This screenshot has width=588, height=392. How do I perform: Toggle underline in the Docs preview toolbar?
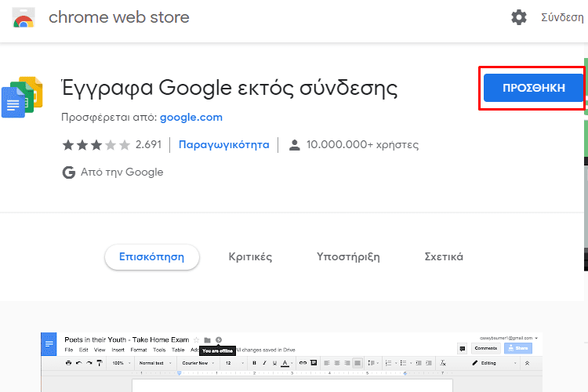point(274,363)
